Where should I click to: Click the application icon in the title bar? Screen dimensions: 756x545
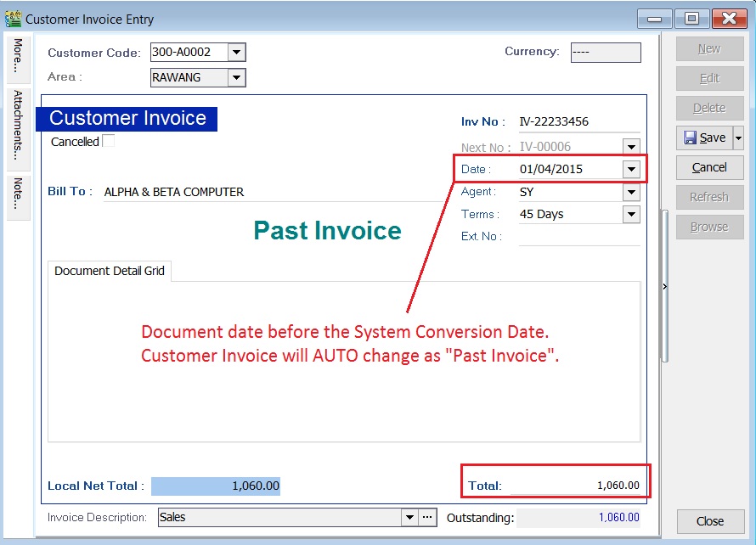14,17
